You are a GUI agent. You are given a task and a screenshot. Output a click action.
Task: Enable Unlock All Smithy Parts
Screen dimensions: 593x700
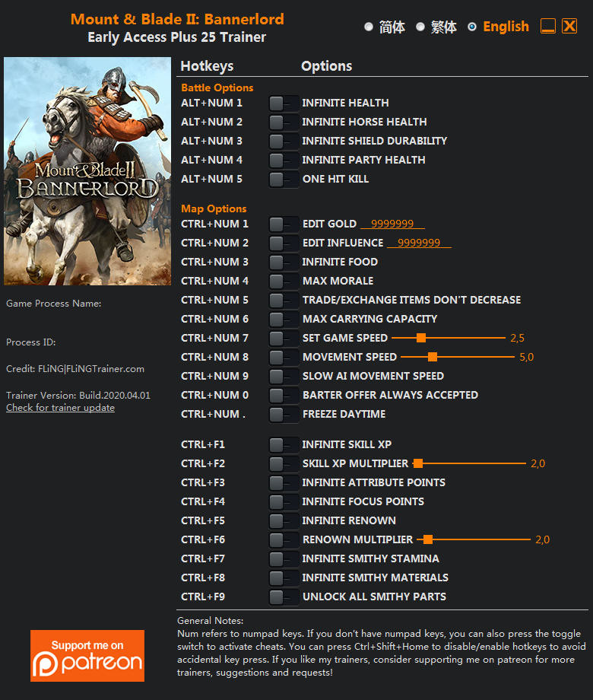pos(284,597)
